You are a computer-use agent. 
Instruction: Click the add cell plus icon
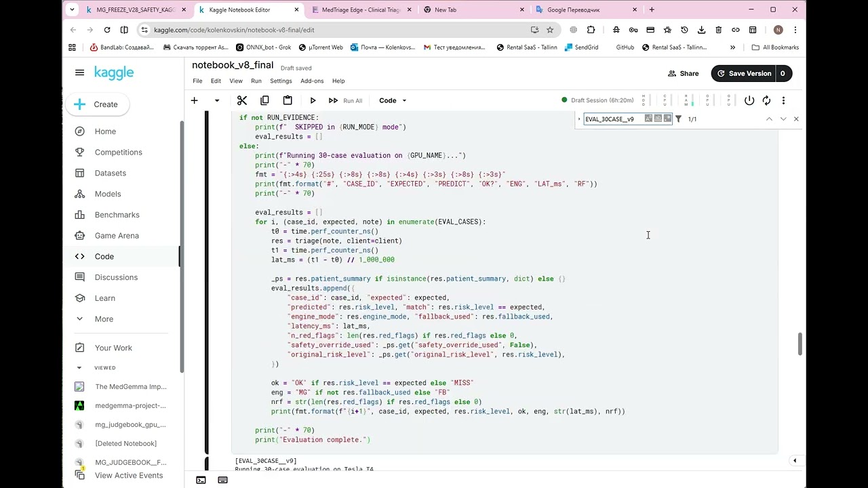194,100
